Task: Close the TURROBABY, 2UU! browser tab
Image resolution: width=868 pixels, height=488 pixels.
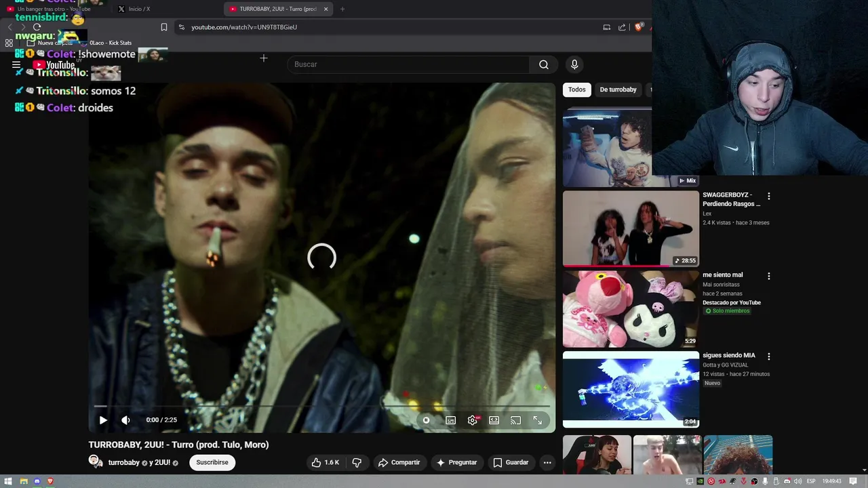Action: point(325,9)
